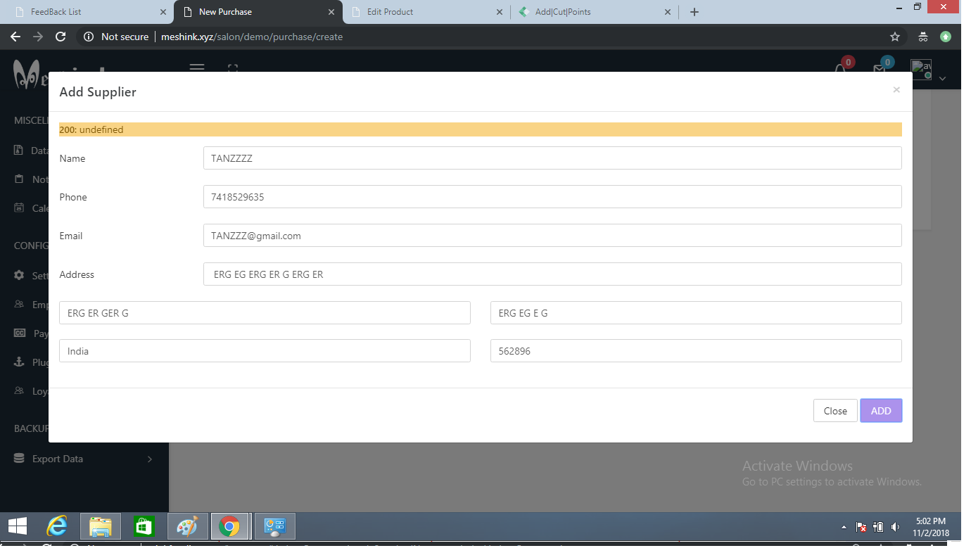Bookmark this page with star icon
Image resolution: width=971 pixels, height=560 pixels.
[895, 37]
